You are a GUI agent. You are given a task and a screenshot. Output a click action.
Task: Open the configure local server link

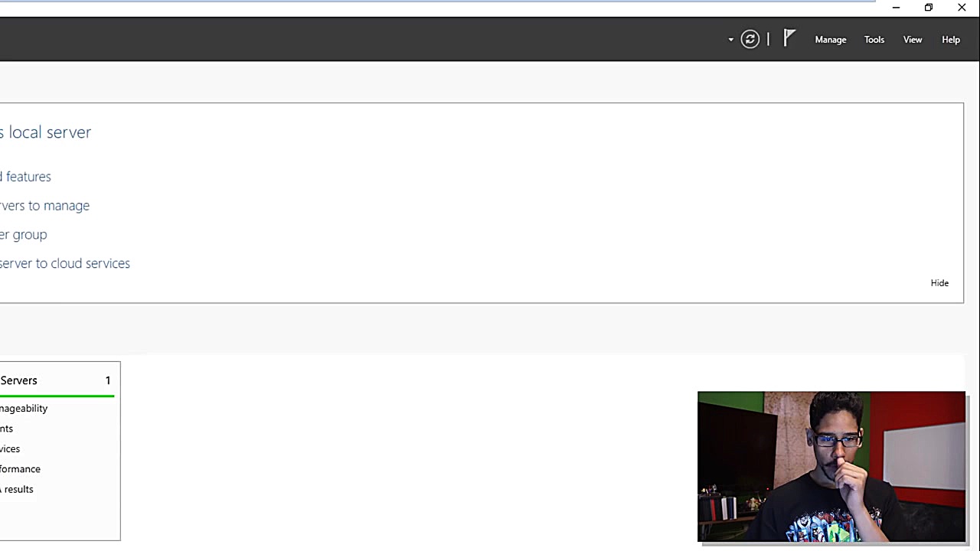coord(45,132)
